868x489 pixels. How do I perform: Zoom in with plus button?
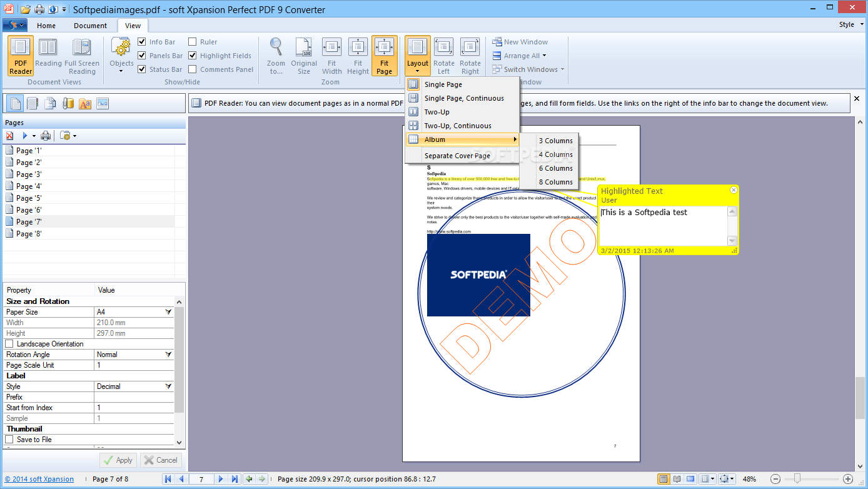click(848, 479)
